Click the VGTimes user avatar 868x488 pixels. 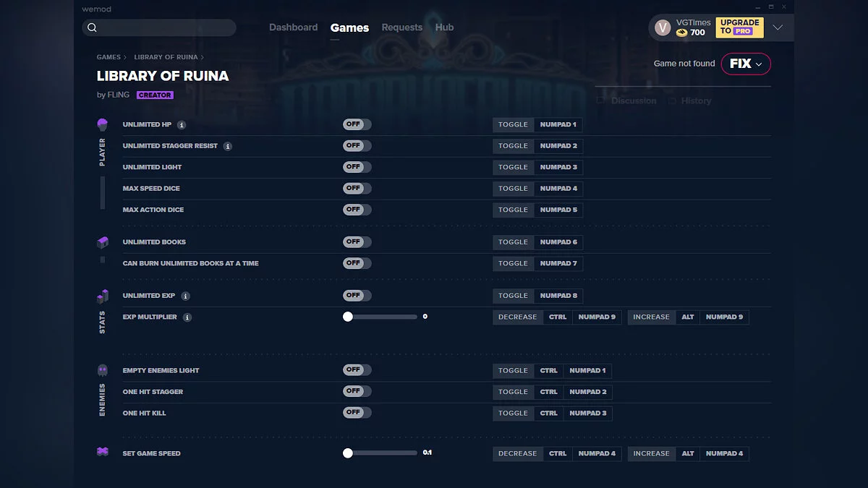[663, 27]
